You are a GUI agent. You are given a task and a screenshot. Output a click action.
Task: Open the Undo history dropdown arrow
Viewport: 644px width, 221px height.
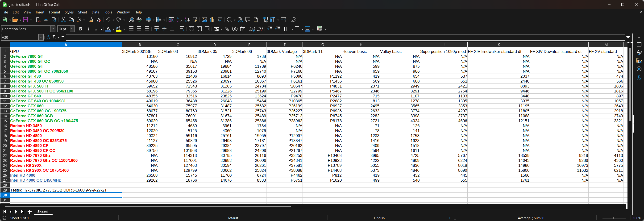click(x=113, y=20)
